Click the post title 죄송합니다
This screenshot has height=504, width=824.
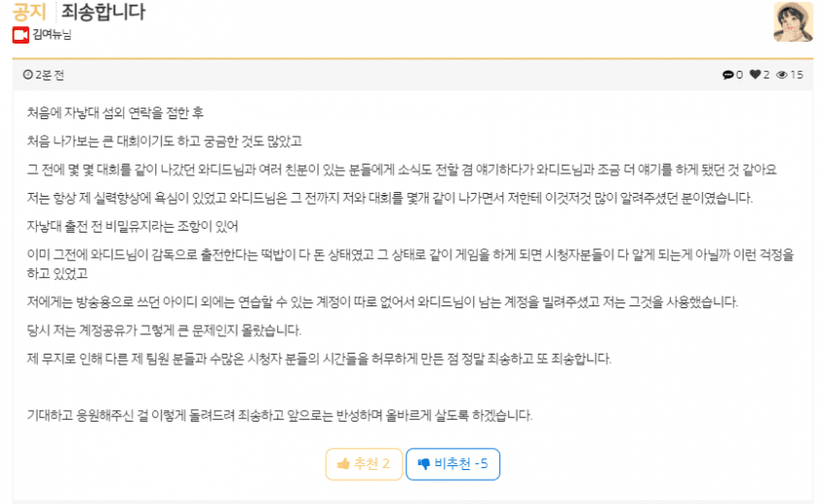103,12
